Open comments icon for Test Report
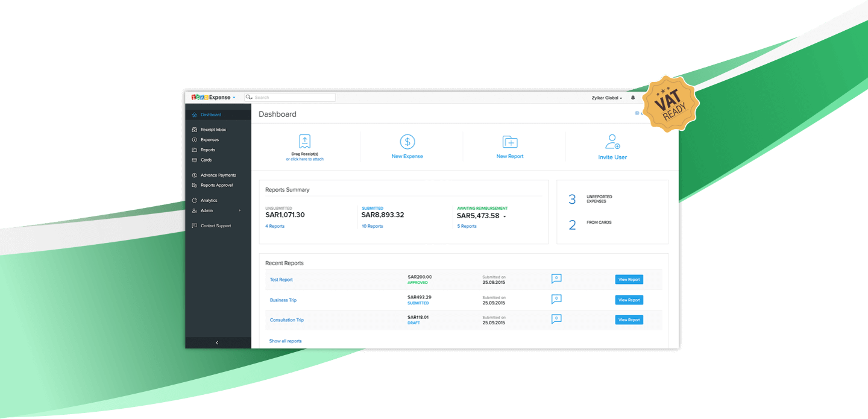Image resolution: width=868 pixels, height=419 pixels. click(556, 279)
